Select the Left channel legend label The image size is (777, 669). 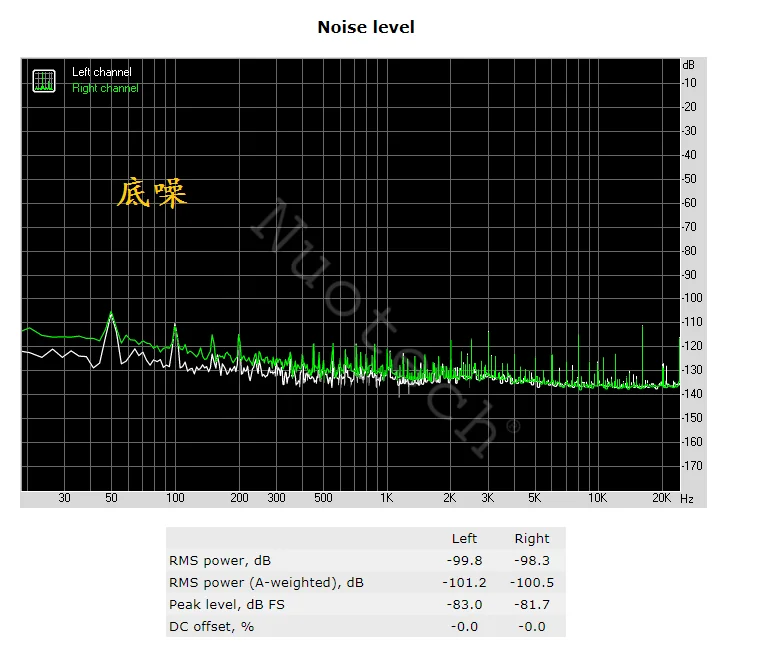102,72
